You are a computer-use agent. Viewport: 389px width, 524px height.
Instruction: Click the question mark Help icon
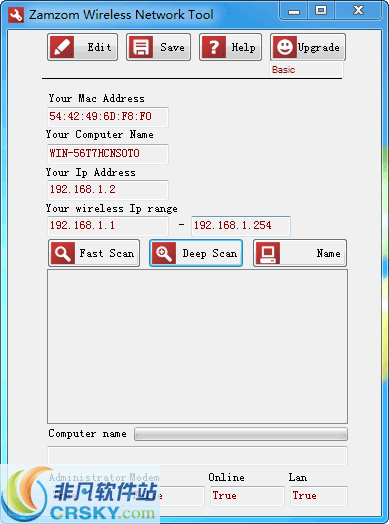point(214,47)
